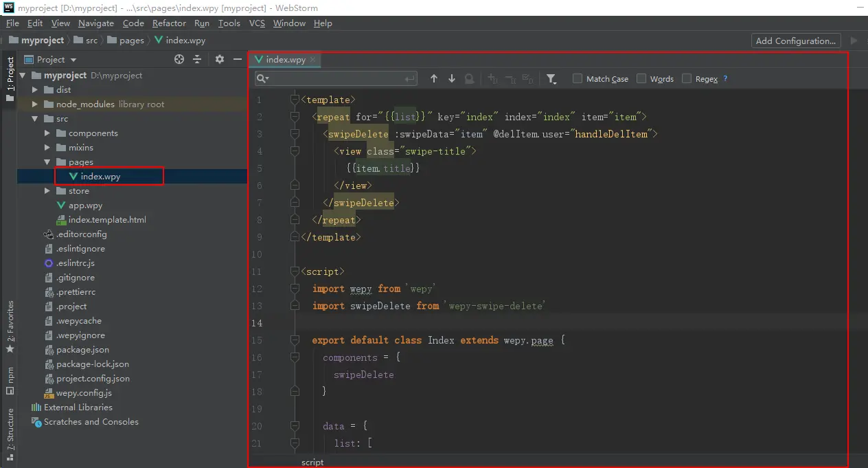The width and height of the screenshot is (868, 468).
Task: Open the File menu
Action: click(12, 23)
